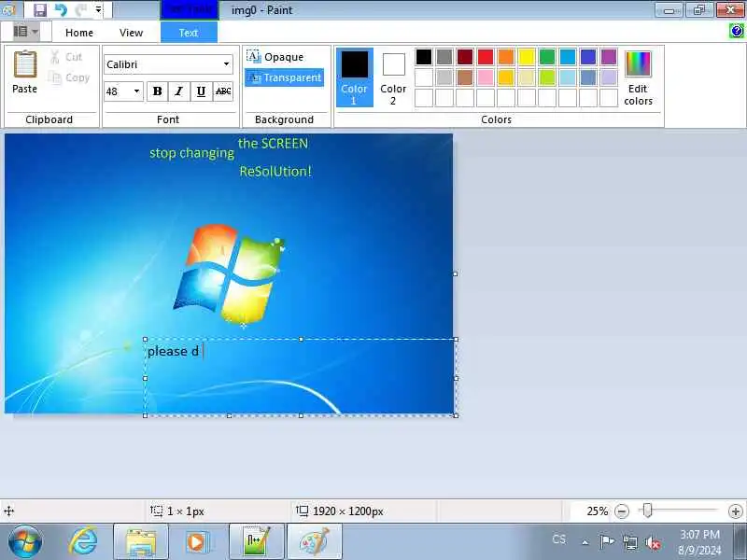The height and width of the screenshot is (560, 747).
Task: Select Opaque background option
Action: pos(275,57)
